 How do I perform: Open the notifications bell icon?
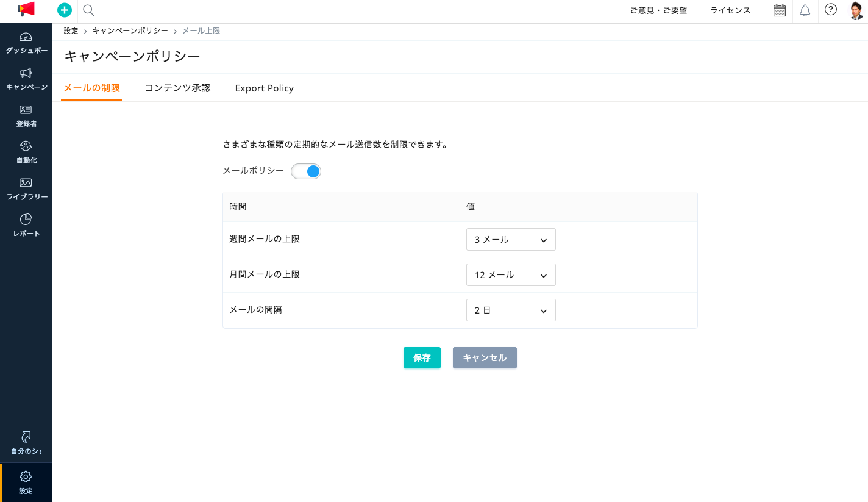point(805,10)
